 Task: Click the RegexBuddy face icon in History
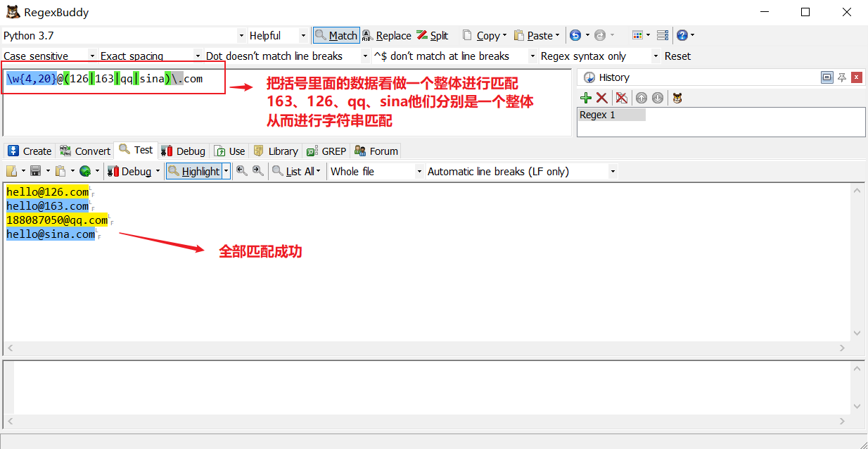pos(677,98)
